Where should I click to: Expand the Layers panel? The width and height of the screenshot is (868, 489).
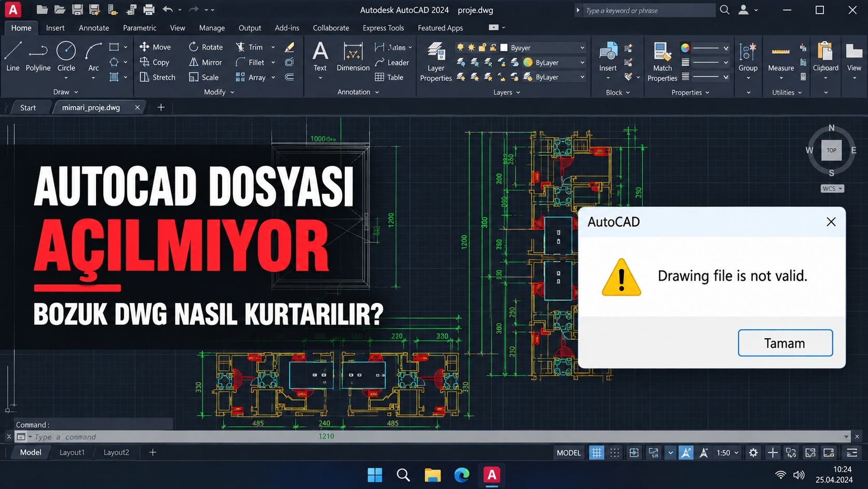coord(507,92)
